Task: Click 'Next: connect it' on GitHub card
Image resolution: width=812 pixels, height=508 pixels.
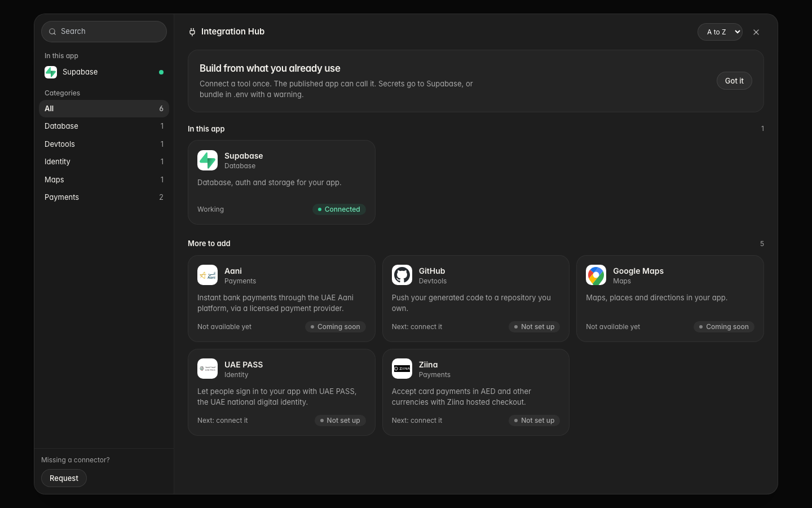Action: [417, 327]
